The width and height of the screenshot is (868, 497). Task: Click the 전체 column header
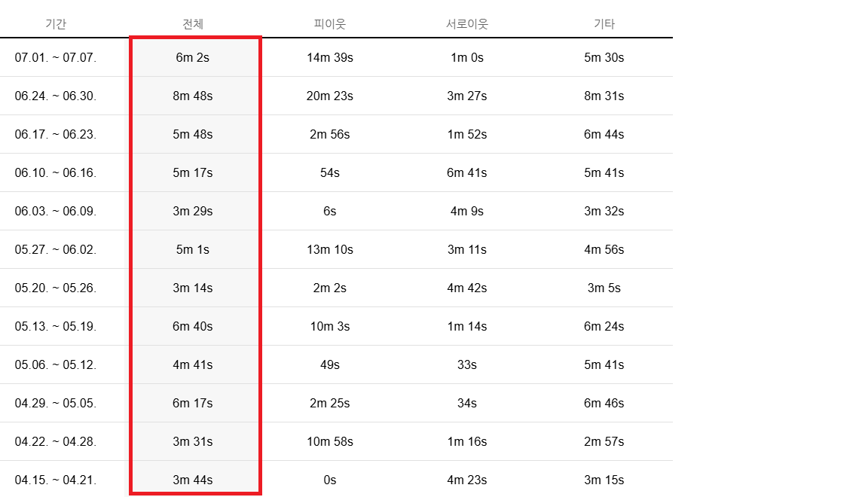point(193,24)
